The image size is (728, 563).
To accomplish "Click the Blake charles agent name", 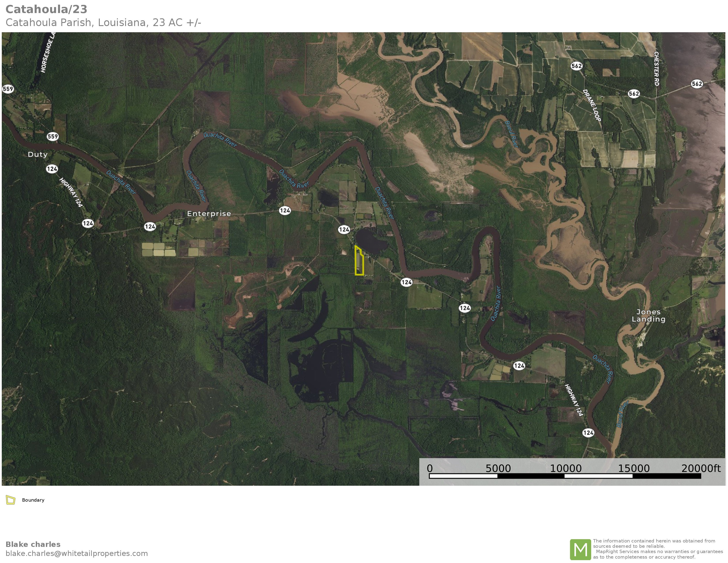I will click(33, 544).
